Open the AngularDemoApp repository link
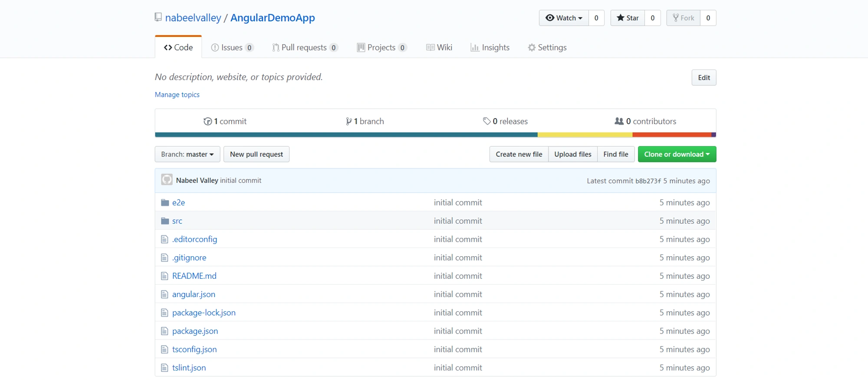The width and height of the screenshot is (868, 380). coord(273,18)
